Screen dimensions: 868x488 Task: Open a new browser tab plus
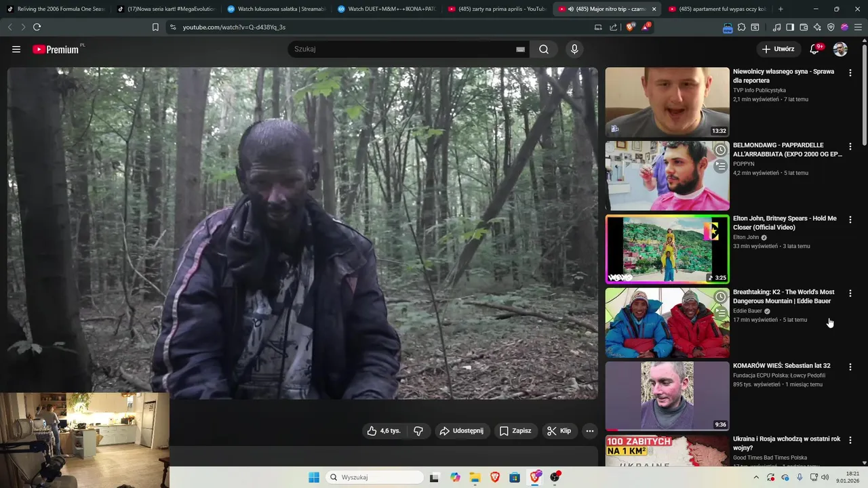point(781,9)
